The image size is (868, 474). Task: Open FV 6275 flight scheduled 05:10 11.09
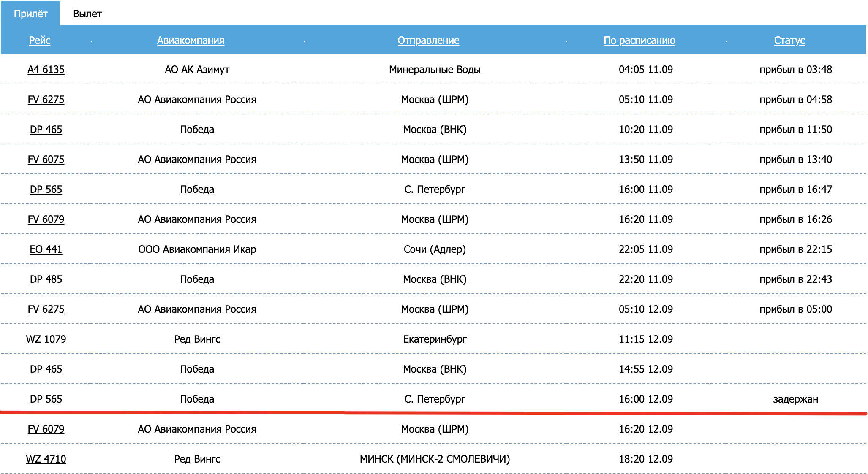(46, 100)
